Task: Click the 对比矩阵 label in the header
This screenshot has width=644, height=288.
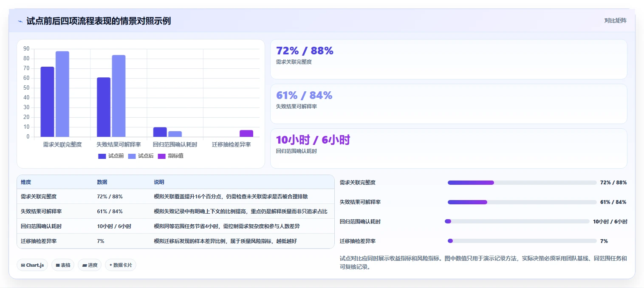Action: tap(615, 20)
